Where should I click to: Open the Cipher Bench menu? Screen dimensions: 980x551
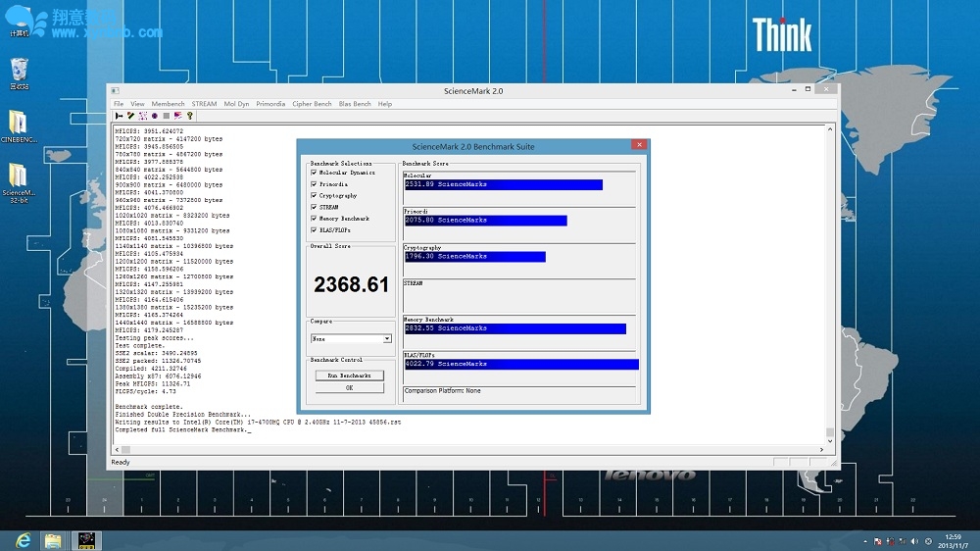tap(312, 104)
